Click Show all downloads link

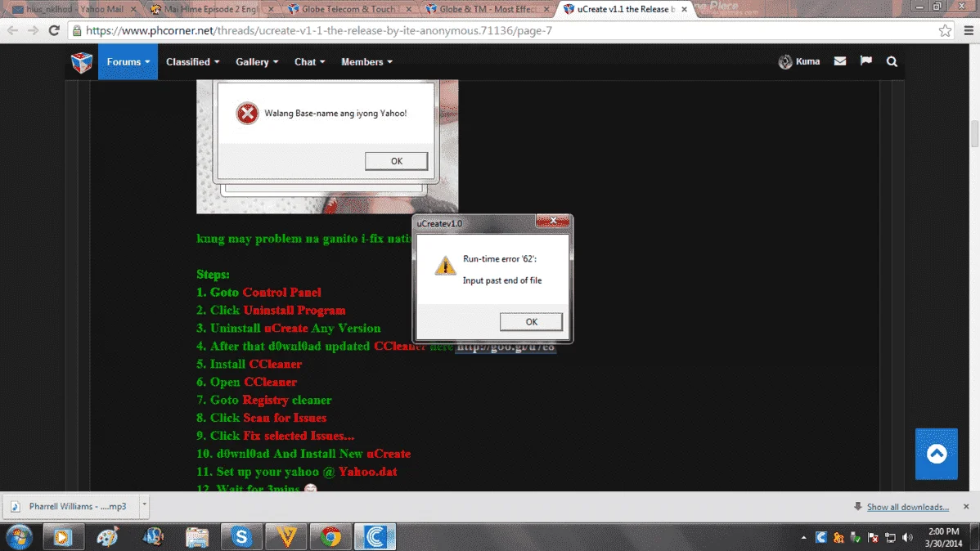(x=907, y=507)
